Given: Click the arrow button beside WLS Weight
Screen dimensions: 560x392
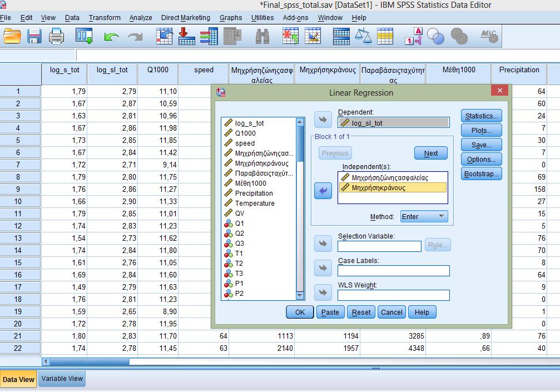Looking at the screenshot, I should coord(323,293).
